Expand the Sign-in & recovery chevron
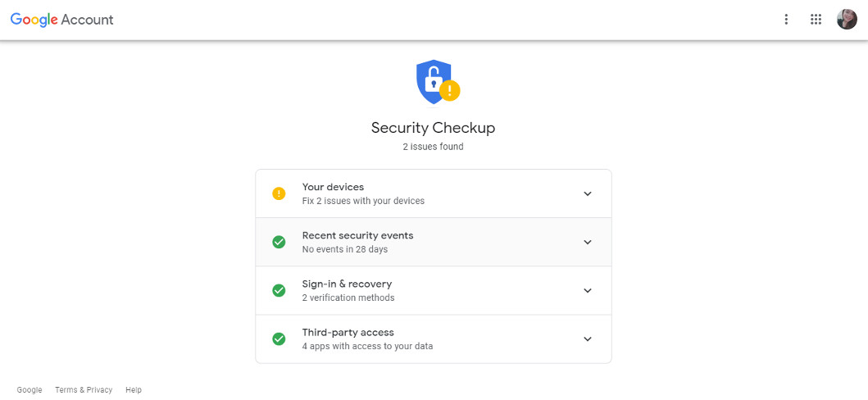This screenshot has width=868, height=400. pos(588,290)
